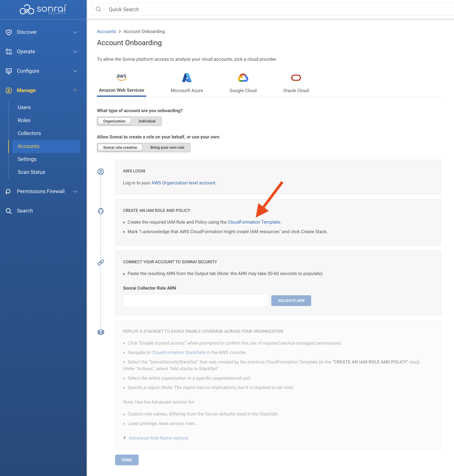Select the Individual account type
Screen dimensions: 454x476
click(147, 121)
